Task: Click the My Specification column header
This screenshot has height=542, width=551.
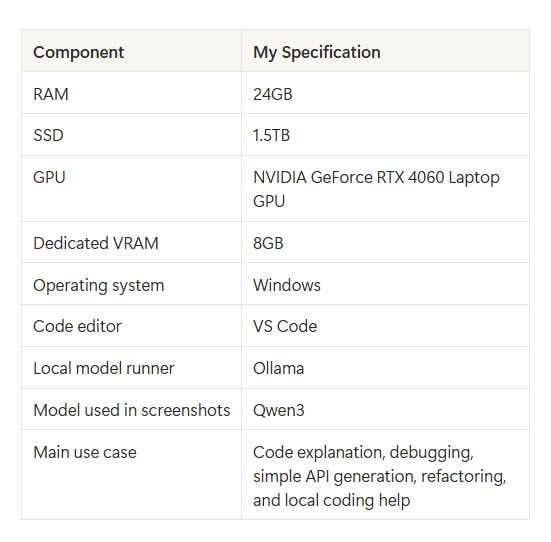Action: point(317,52)
